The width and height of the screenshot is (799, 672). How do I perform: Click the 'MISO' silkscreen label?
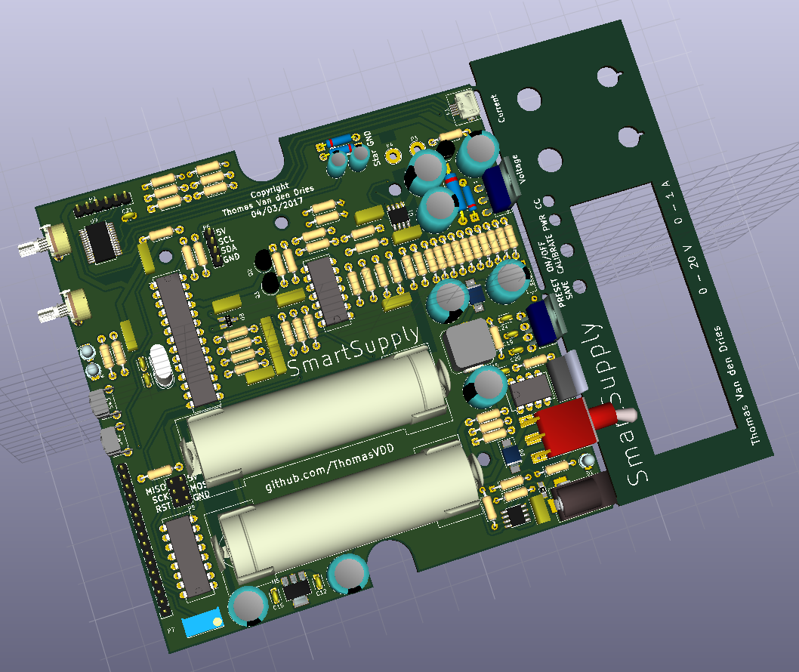pos(156,489)
